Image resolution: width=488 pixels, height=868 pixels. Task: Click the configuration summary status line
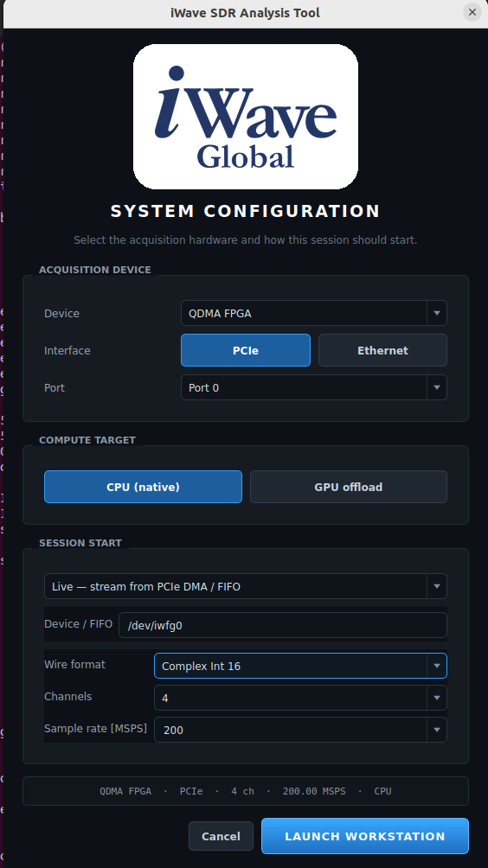point(246,791)
